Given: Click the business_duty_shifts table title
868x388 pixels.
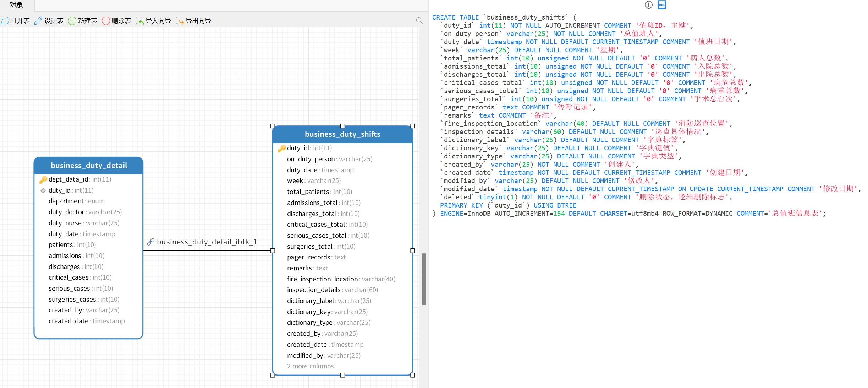Looking at the screenshot, I should (342, 134).
